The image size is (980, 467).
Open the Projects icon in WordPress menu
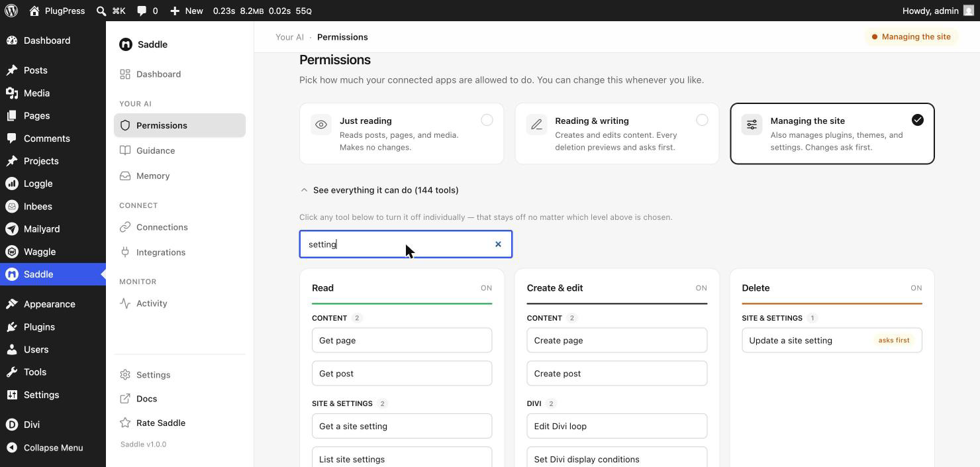[x=12, y=161]
